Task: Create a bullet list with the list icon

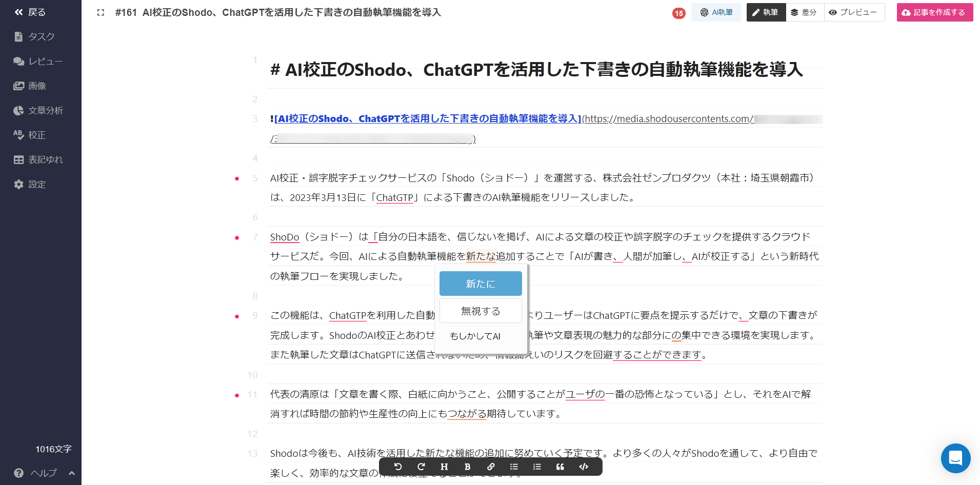Action: point(513,467)
